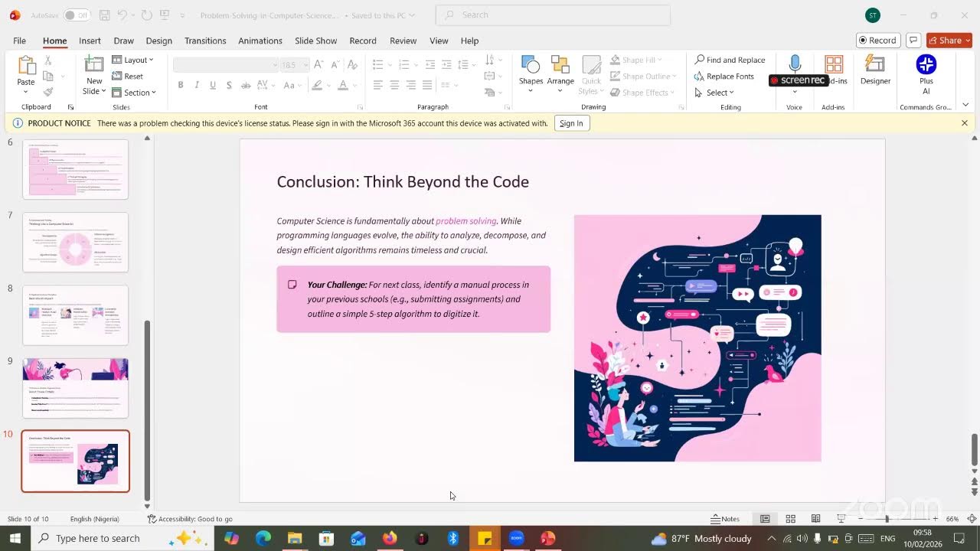The height and width of the screenshot is (551, 980).
Task: Open the font name combo box
Action: point(226,65)
